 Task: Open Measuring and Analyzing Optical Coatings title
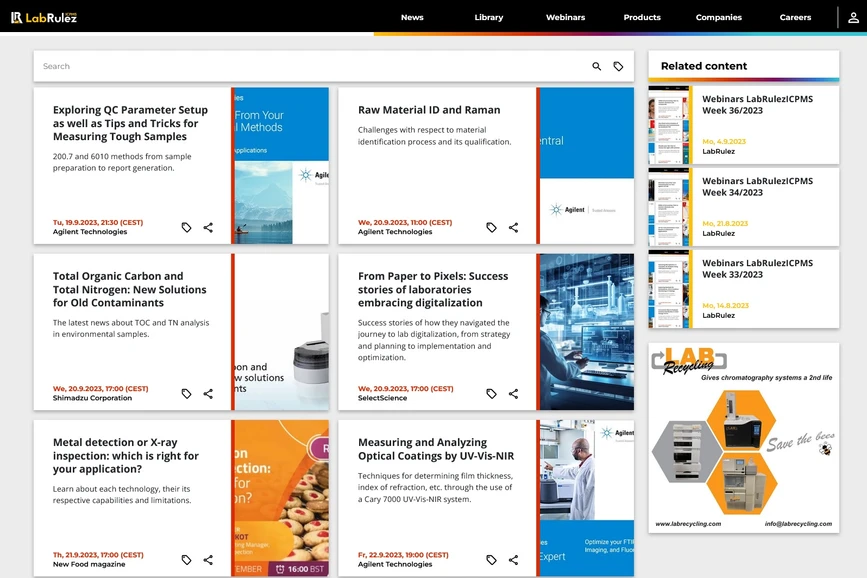436,449
